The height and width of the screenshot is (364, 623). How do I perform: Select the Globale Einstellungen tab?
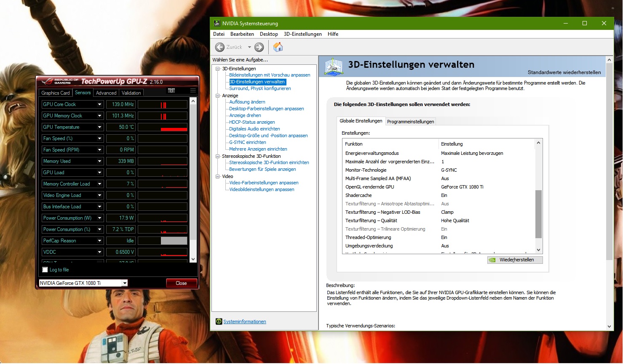(361, 121)
